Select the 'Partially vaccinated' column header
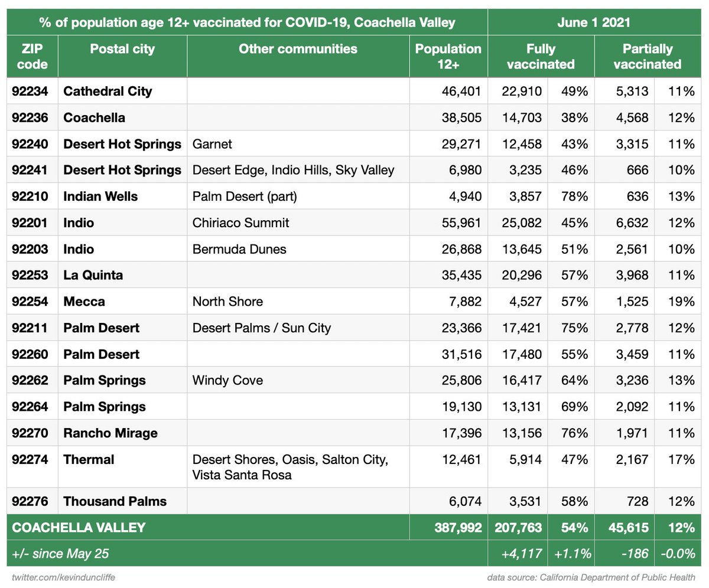Viewport: 709px width, 588px height. point(648,56)
